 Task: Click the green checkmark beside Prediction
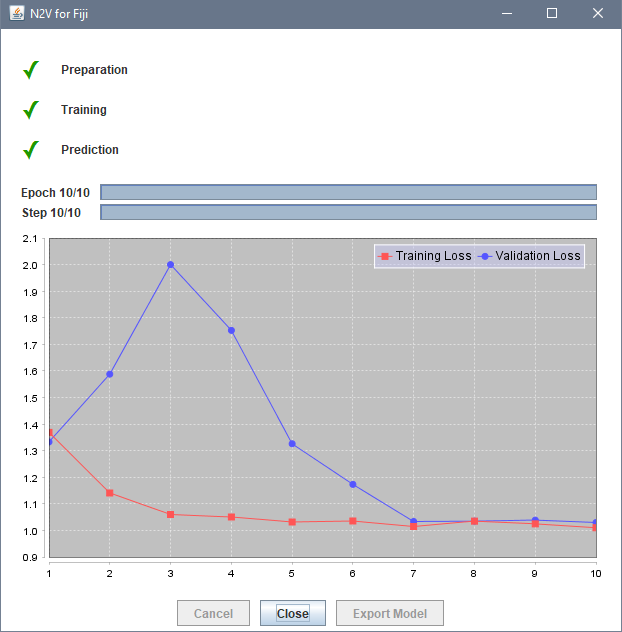[x=31, y=150]
